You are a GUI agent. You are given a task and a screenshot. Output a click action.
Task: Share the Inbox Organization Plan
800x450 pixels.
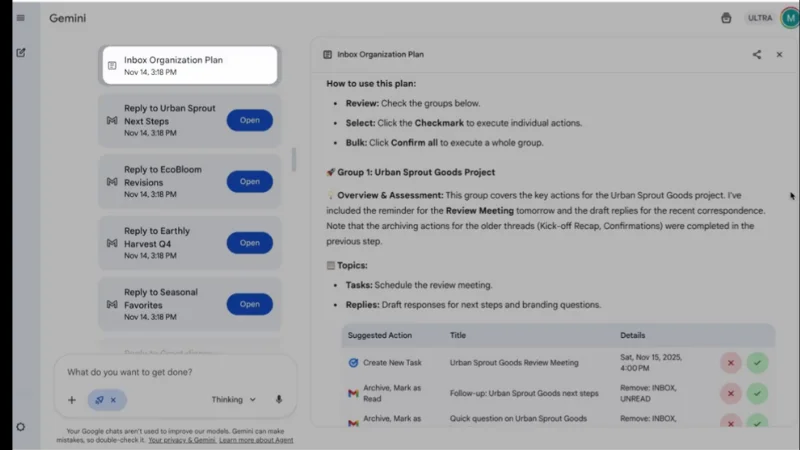(x=757, y=55)
